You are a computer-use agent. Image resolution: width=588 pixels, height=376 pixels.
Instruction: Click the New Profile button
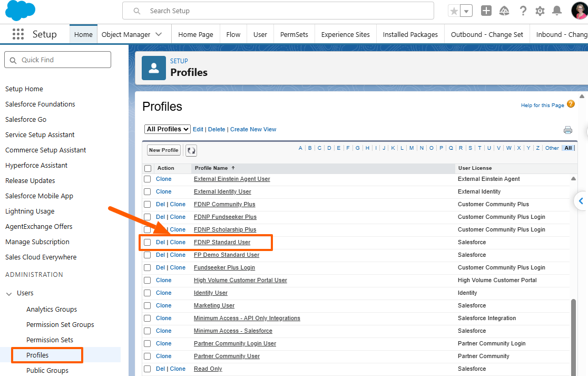(164, 150)
